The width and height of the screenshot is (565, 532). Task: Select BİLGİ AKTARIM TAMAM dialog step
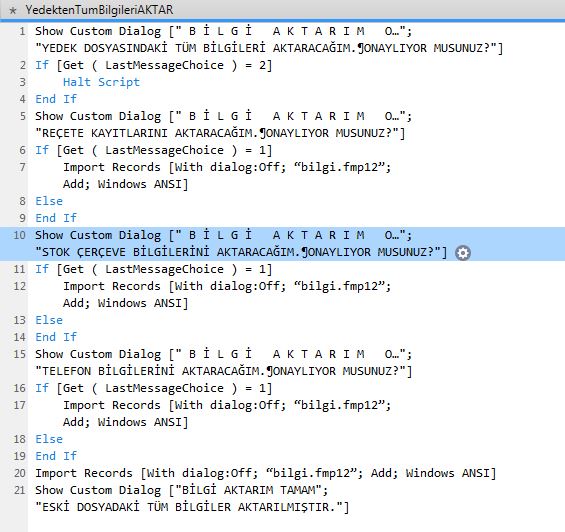tap(192, 498)
